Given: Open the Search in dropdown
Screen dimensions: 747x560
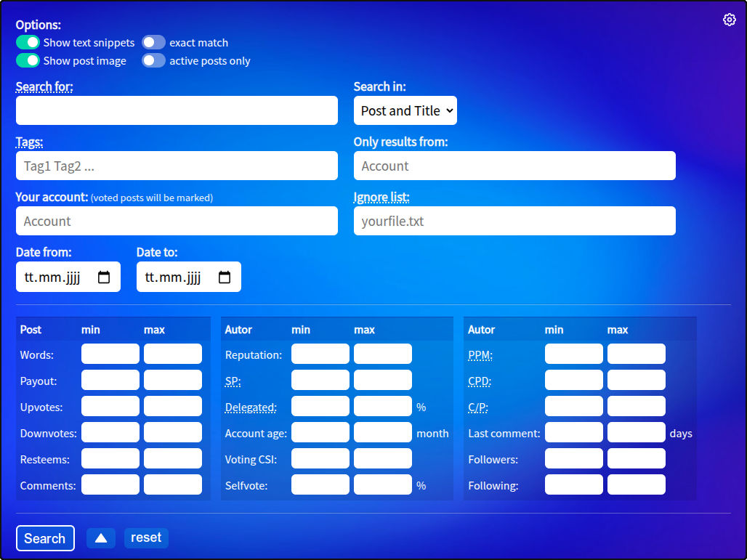Looking at the screenshot, I should point(405,110).
